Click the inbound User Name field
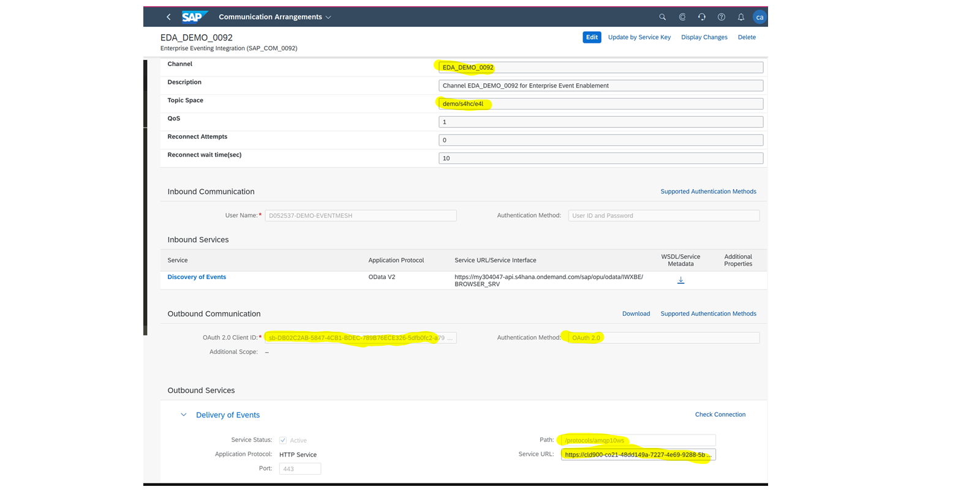The height and width of the screenshot is (492, 980). 361,215
